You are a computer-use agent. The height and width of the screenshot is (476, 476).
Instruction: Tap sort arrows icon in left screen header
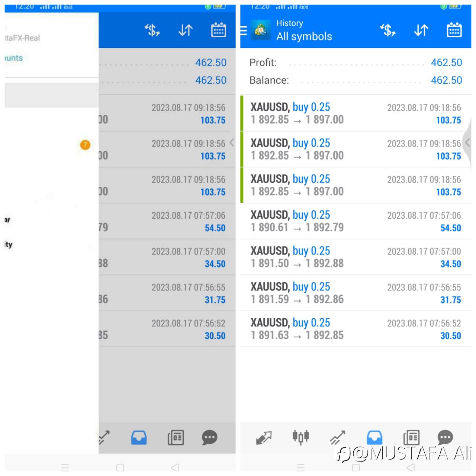point(186,30)
